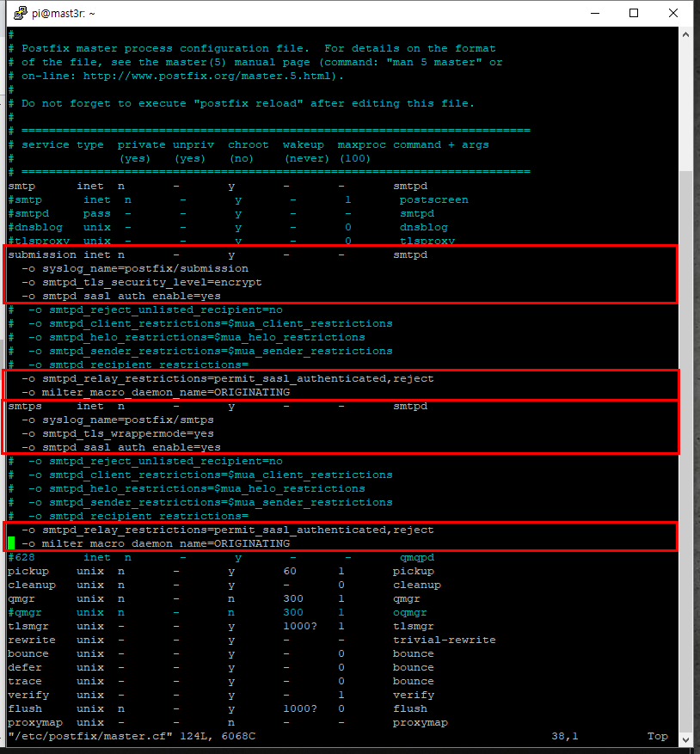Close the pi@mast3r terminal window
Viewport: 700px width, 754px height.
click(x=673, y=13)
